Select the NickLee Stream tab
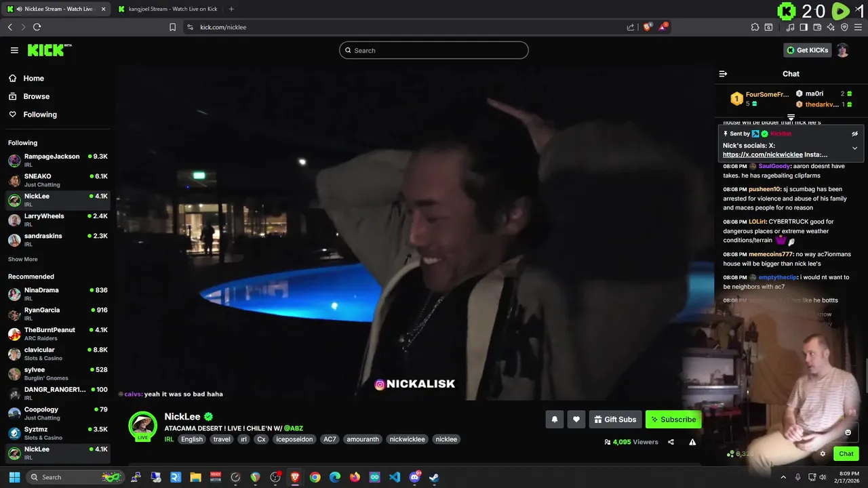This screenshot has width=868, height=488. coord(56,9)
